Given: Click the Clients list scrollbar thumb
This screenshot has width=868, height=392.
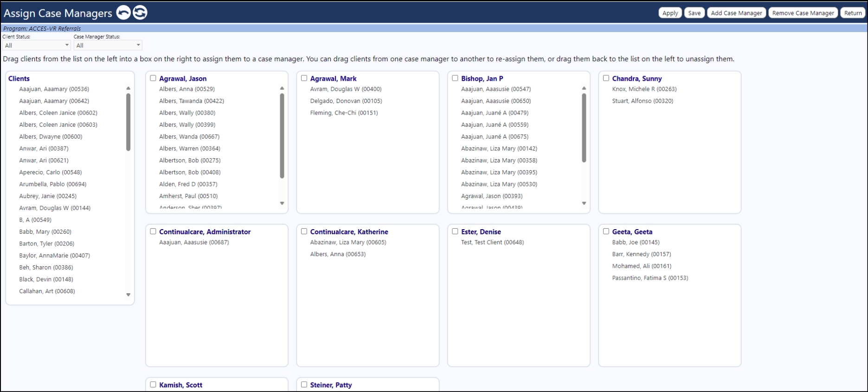Looking at the screenshot, I should (x=129, y=122).
